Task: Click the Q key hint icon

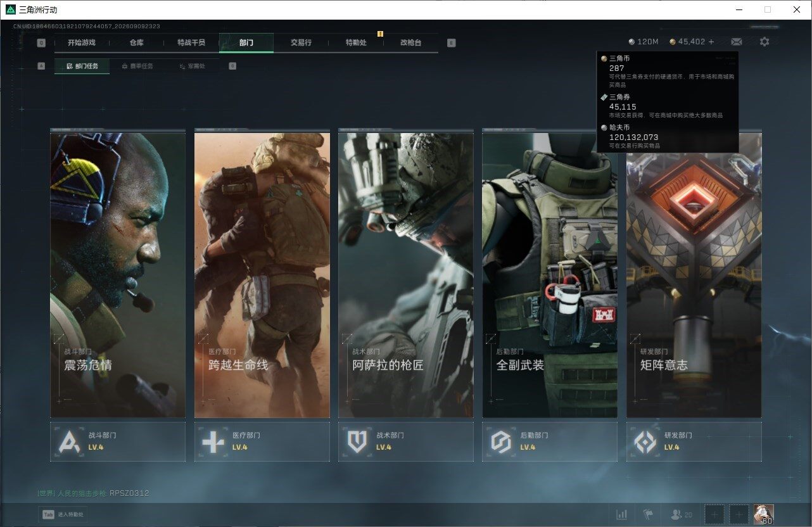Action: [41, 43]
